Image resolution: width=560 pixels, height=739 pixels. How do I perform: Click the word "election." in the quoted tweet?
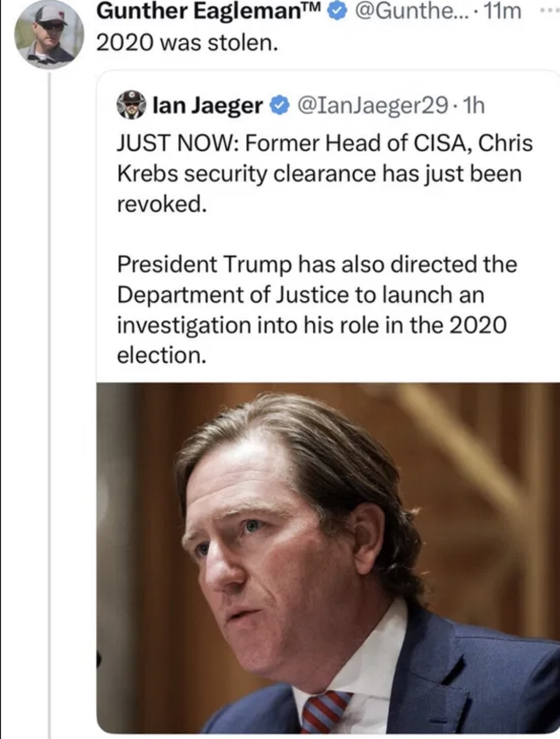point(161,355)
